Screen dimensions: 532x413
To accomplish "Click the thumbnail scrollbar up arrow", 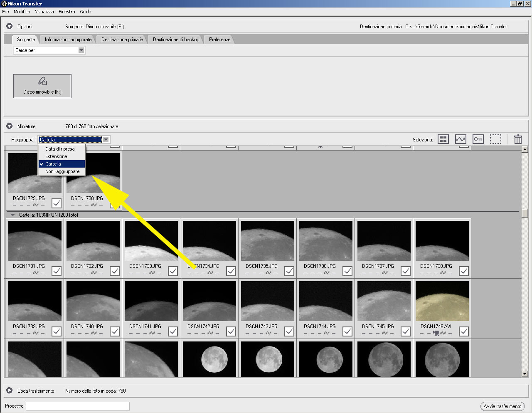I will (525, 149).
